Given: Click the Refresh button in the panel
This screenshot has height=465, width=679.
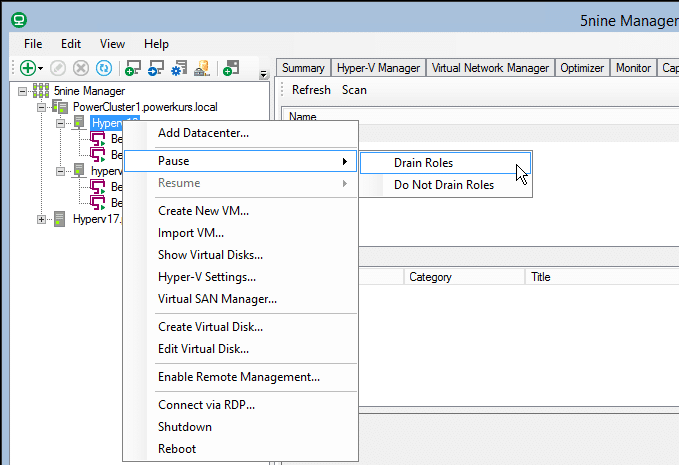Looking at the screenshot, I should coord(311,90).
